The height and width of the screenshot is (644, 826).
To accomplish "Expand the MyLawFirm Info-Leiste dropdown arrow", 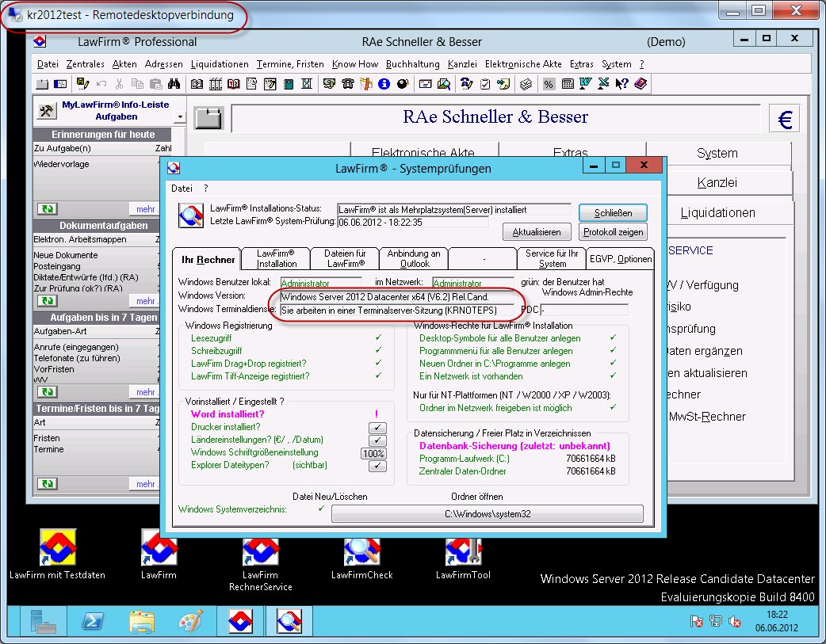I will [180, 117].
